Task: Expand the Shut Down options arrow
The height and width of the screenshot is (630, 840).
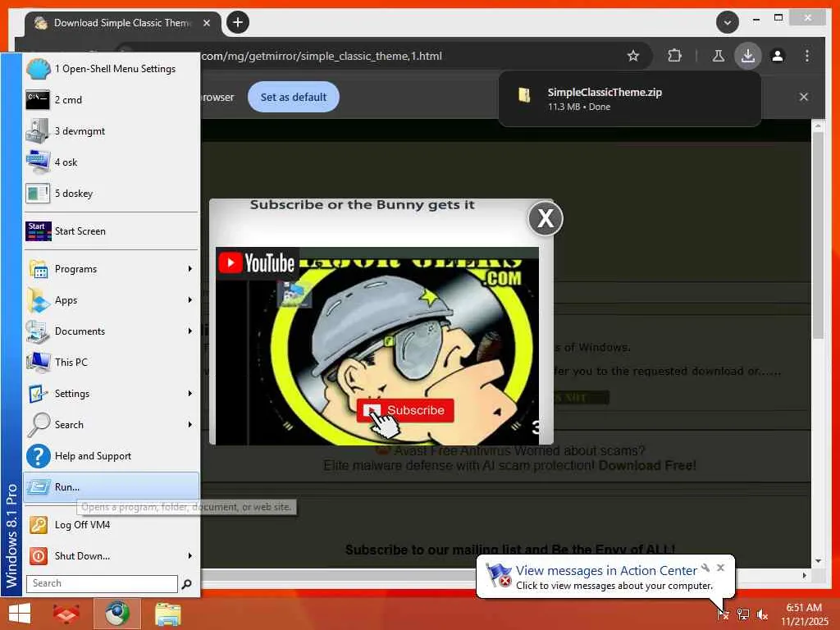Action: click(x=190, y=556)
